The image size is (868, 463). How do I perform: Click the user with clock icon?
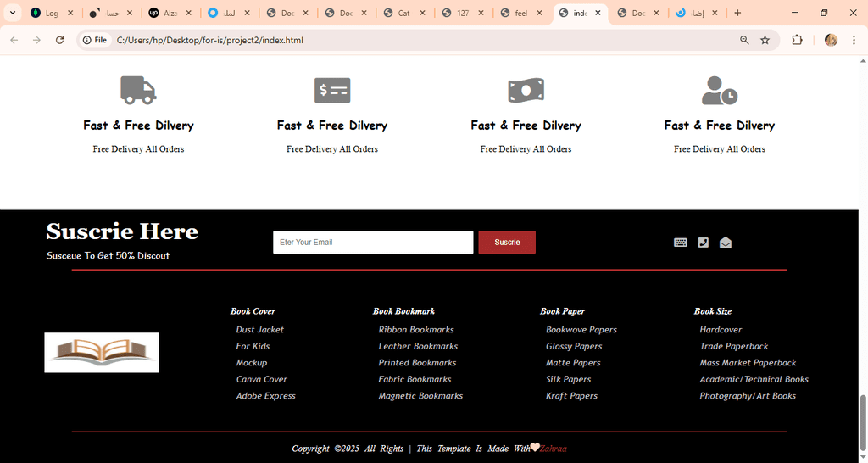coord(720,90)
